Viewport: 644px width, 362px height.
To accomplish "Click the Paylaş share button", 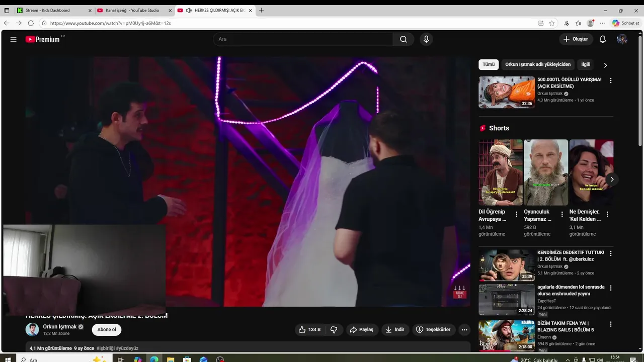I will click(362, 330).
